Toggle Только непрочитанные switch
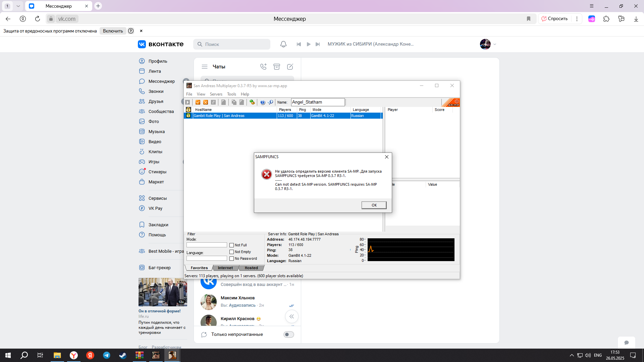Screen dimensions: 644x362 pyautogui.click(x=288, y=335)
